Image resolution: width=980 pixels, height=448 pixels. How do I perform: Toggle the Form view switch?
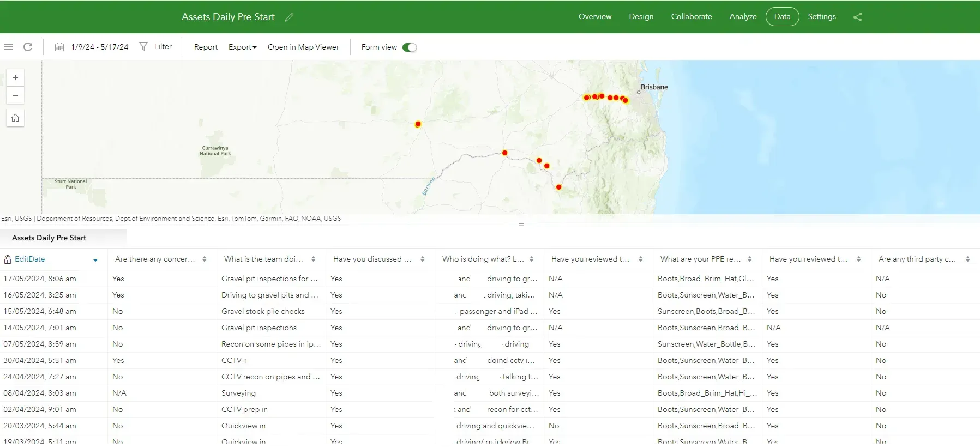click(x=409, y=47)
